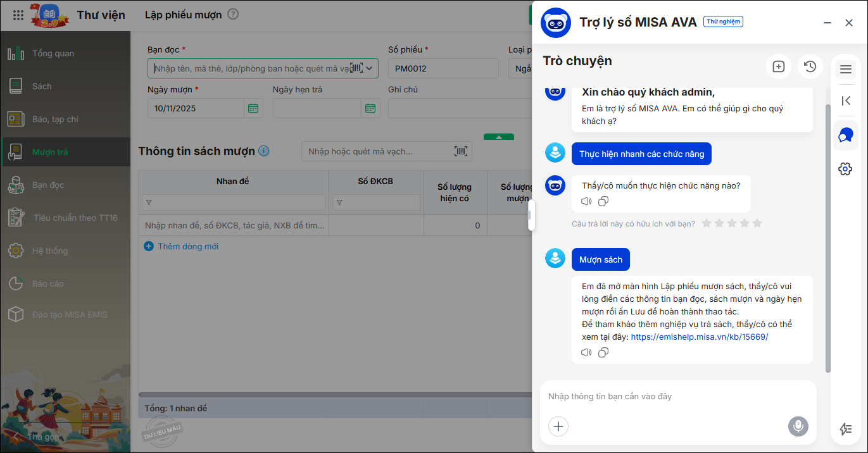Play audio for Thầy/cô muốn message
Image resolution: width=868 pixels, height=453 pixels.
click(586, 201)
